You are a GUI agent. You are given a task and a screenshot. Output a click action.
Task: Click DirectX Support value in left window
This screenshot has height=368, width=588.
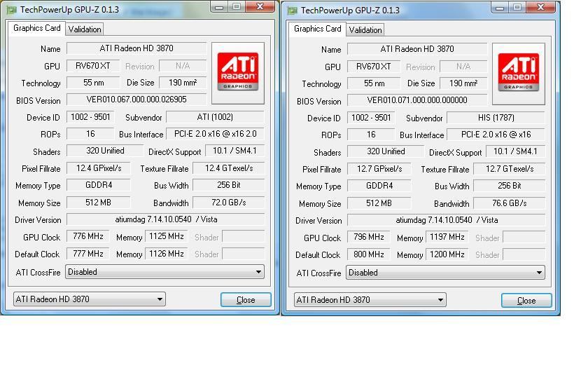tap(234, 151)
